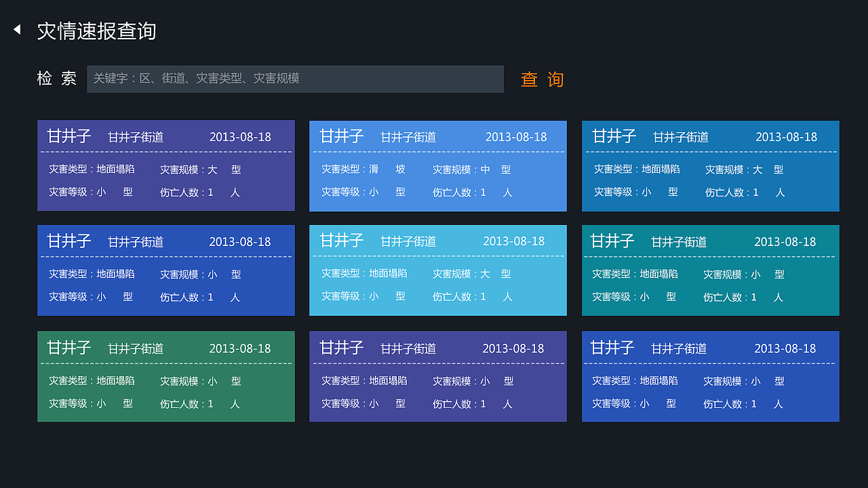Click 甘井子街道 text on the top-left card
Screen dimensions: 868x488
click(134, 136)
